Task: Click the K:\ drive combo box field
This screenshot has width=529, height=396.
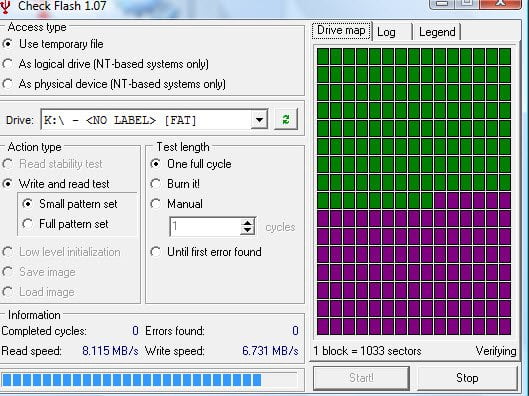Action: point(154,119)
